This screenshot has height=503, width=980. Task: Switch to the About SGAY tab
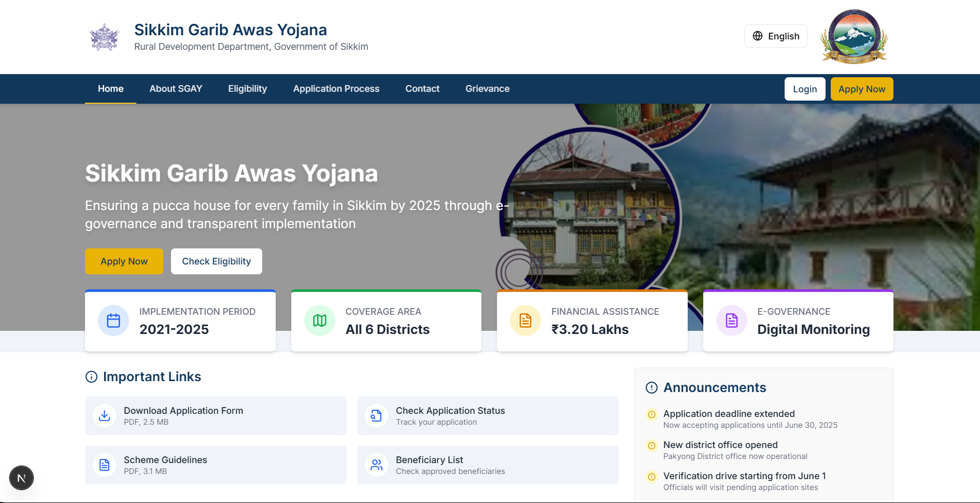pyautogui.click(x=176, y=89)
